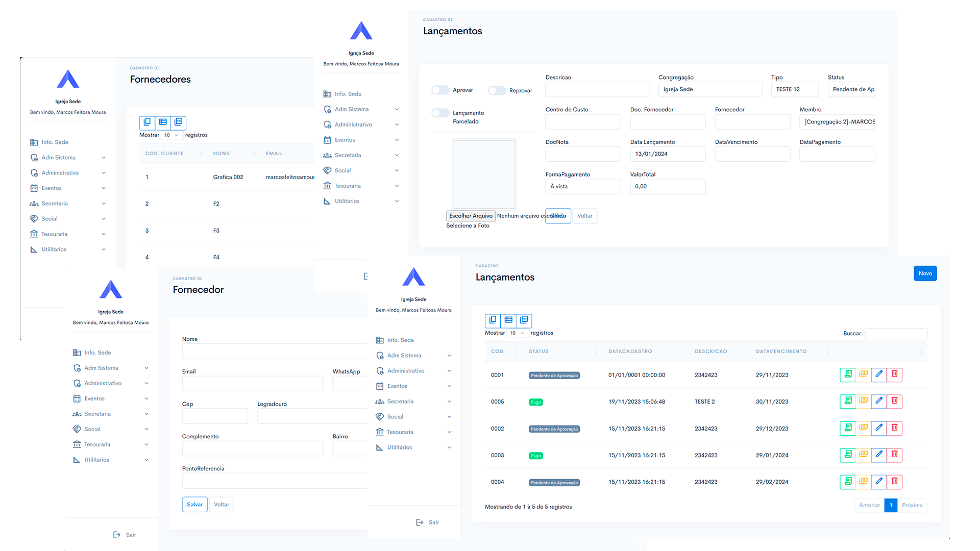Enable the Aprovar toggle switch

point(440,90)
